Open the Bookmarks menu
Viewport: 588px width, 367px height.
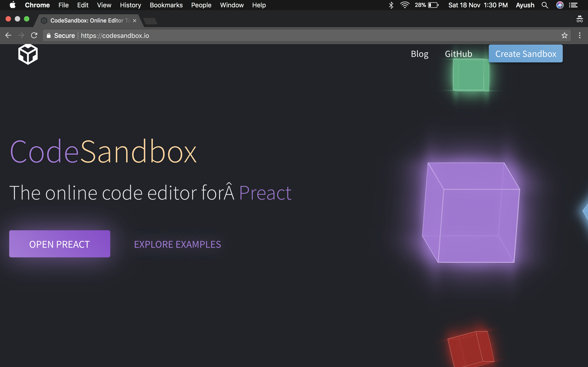(x=166, y=5)
